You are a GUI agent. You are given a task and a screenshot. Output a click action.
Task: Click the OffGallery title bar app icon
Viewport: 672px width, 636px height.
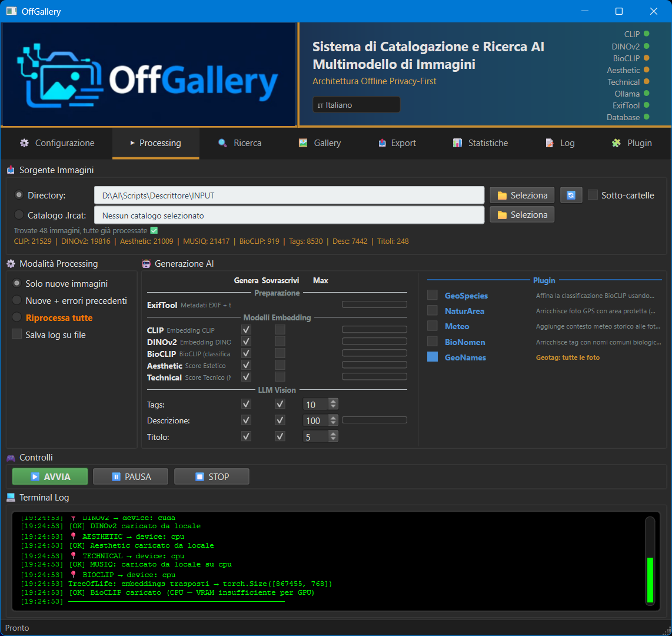click(x=12, y=11)
